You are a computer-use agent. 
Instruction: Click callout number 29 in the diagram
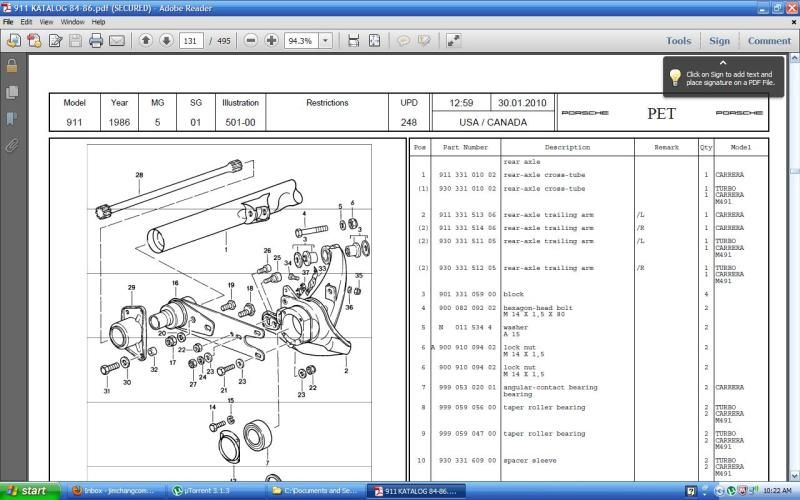point(132,288)
